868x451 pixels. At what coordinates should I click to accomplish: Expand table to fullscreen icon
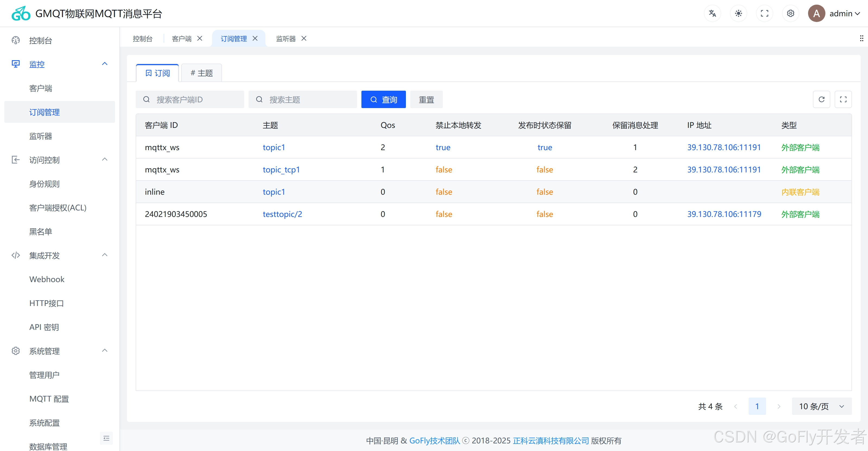pyautogui.click(x=843, y=99)
